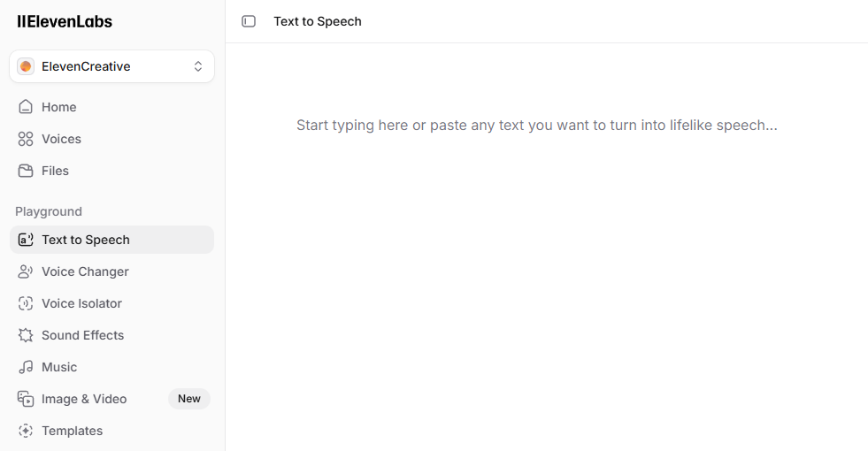The width and height of the screenshot is (868, 451).
Task: Click the Voice Isolator icon
Action: click(x=26, y=303)
